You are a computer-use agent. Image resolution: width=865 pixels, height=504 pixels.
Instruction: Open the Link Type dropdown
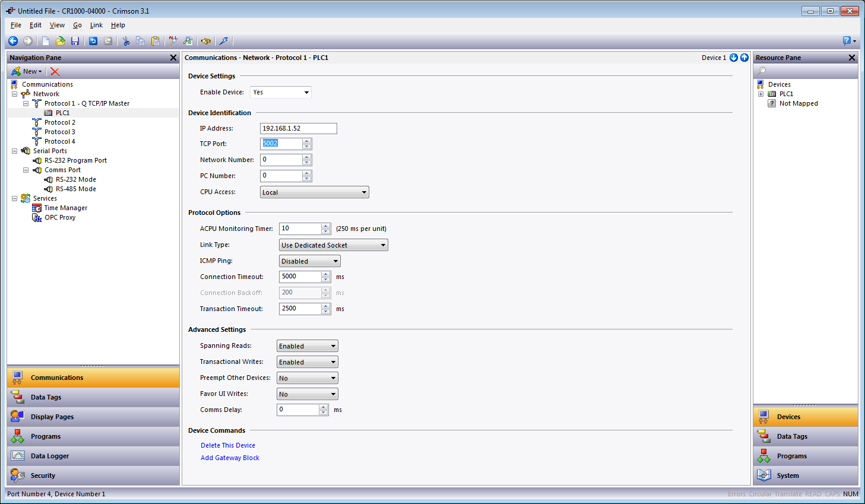point(334,245)
